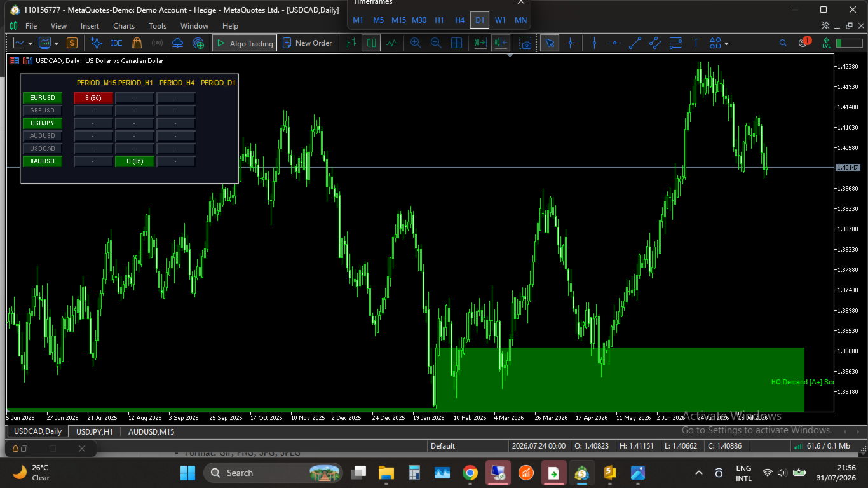
Task: Open Google Chrome from the taskbar
Action: click(470, 473)
